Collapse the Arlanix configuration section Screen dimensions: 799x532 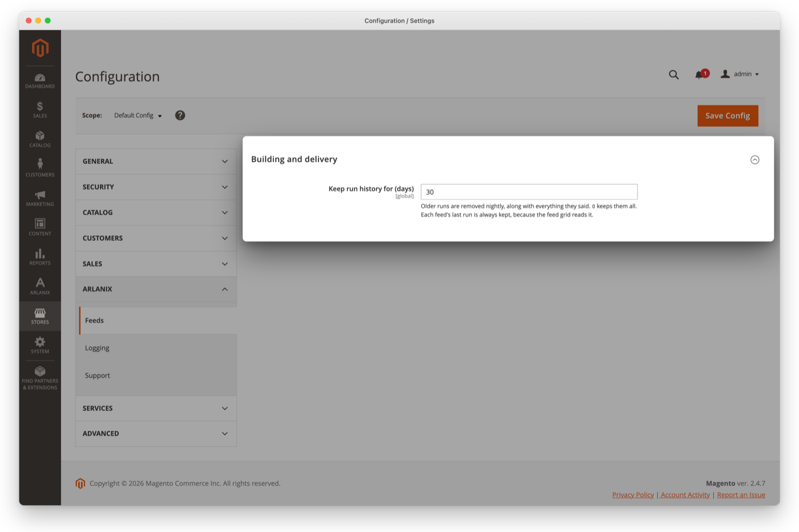point(156,289)
